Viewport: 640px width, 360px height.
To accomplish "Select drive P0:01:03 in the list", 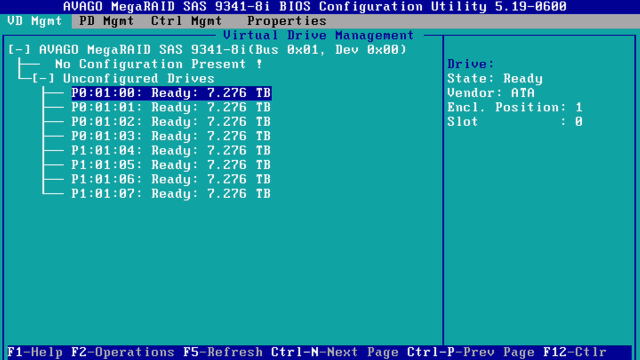I will point(171,136).
